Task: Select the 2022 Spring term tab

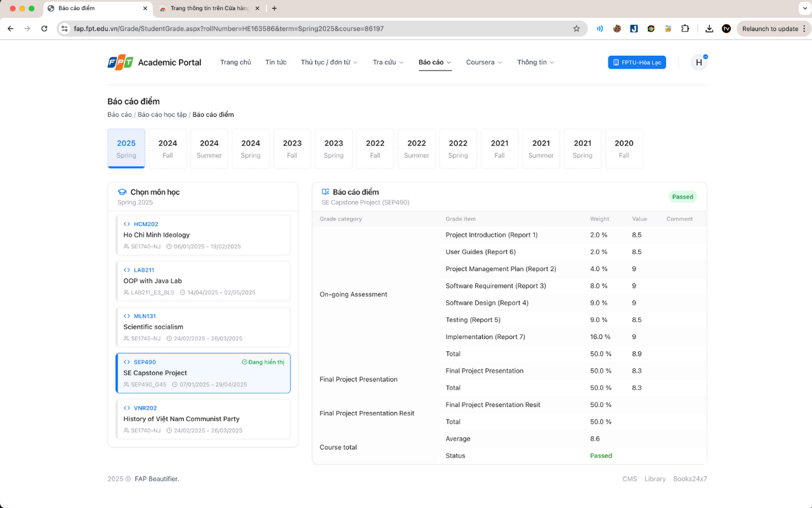Action: click(458, 149)
